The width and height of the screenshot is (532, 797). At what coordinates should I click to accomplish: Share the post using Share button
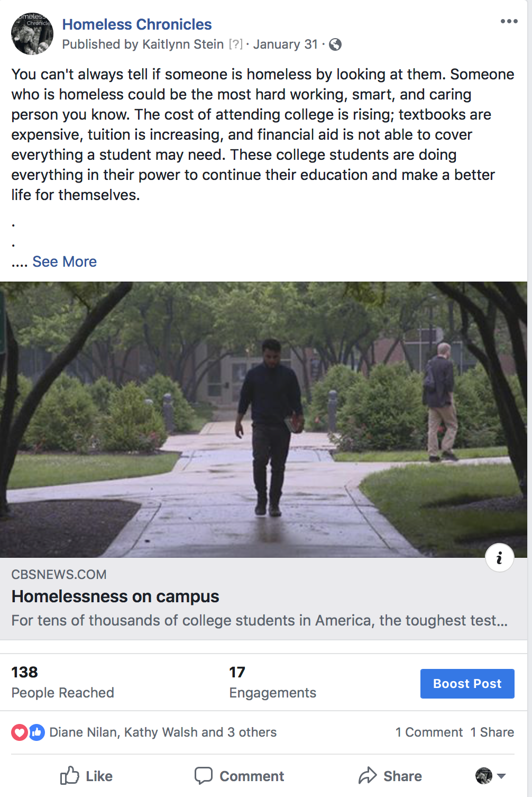pyautogui.click(x=390, y=776)
